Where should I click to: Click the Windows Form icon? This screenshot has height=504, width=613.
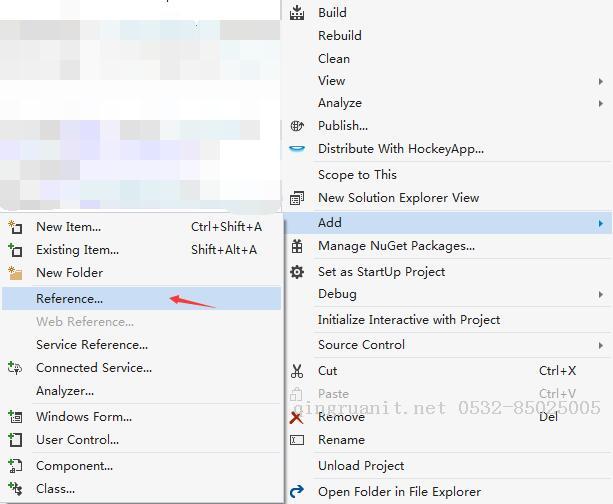[x=15, y=417]
